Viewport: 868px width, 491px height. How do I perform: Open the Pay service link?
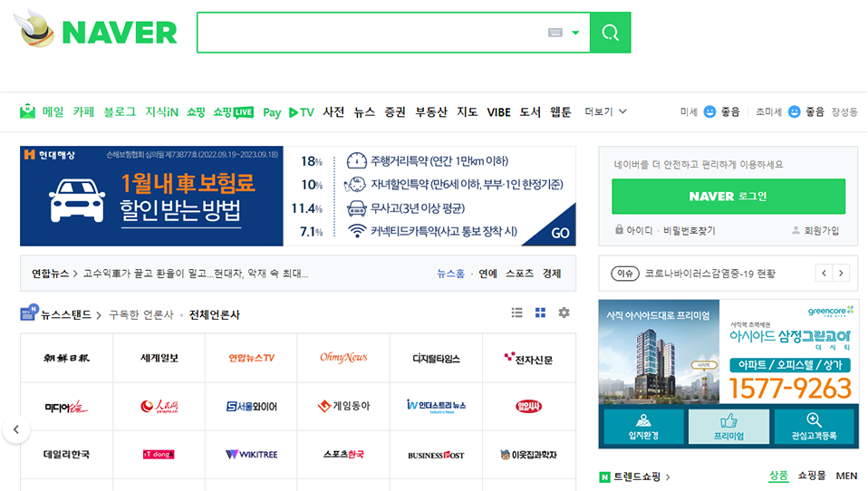click(272, 112)
